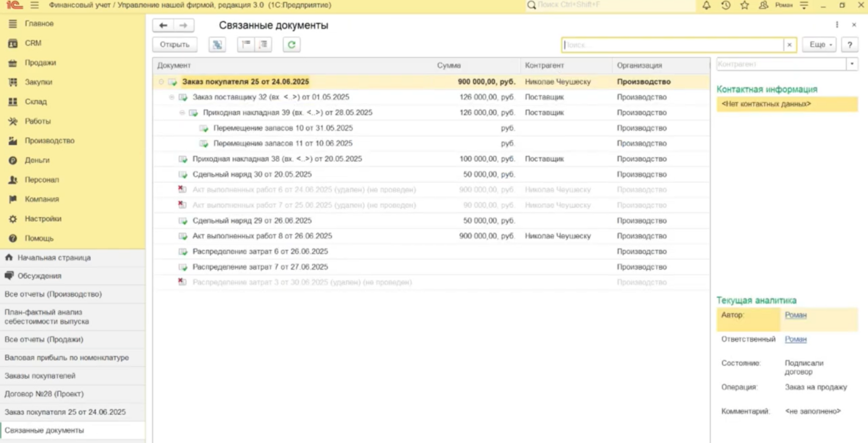Click the Контрагент filter input field
The image size is (868, 443).
click(781, 64)
